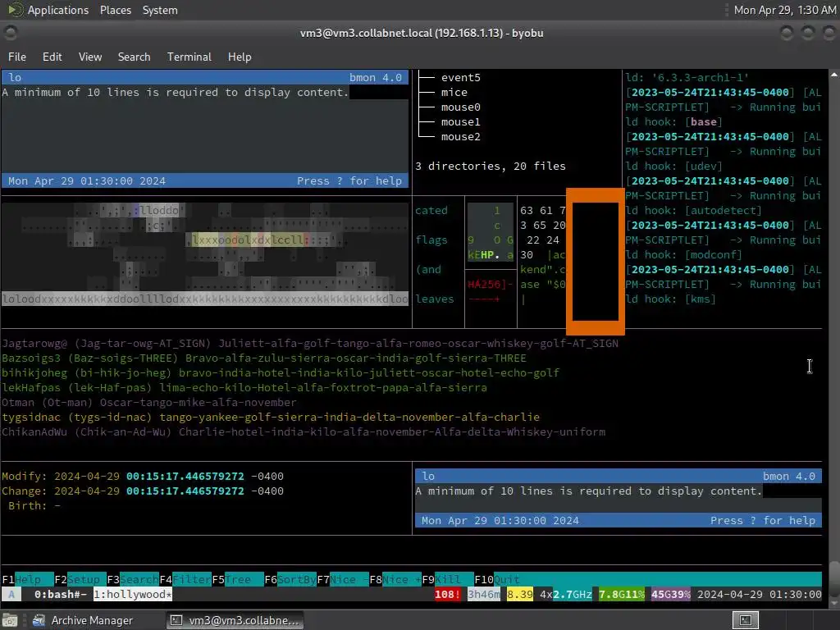This screenshot has width=840, height=630.
Task: Click the 8.39 load average indicator
Action: point(519,594)
